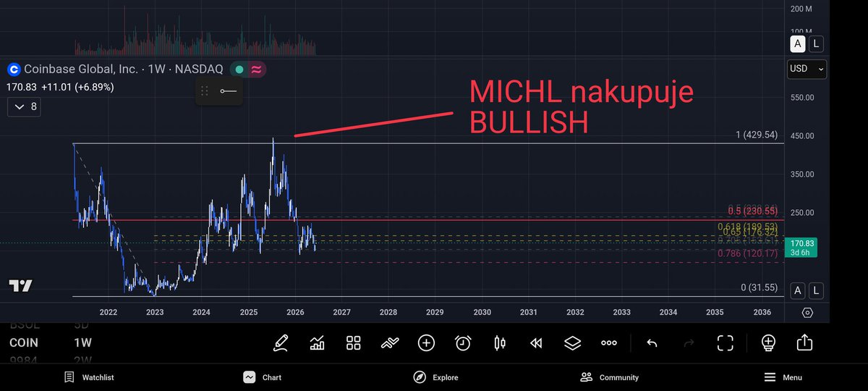Select the 2026 label on time axis
Image resolution: width=868 pixels, height=391 pixels.
[295, 312]
